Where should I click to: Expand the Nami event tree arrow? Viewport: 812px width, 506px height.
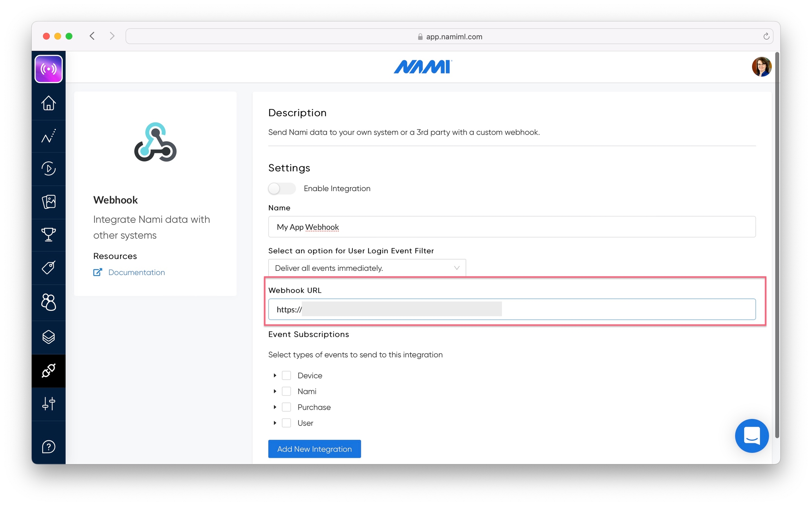[275, 391]
